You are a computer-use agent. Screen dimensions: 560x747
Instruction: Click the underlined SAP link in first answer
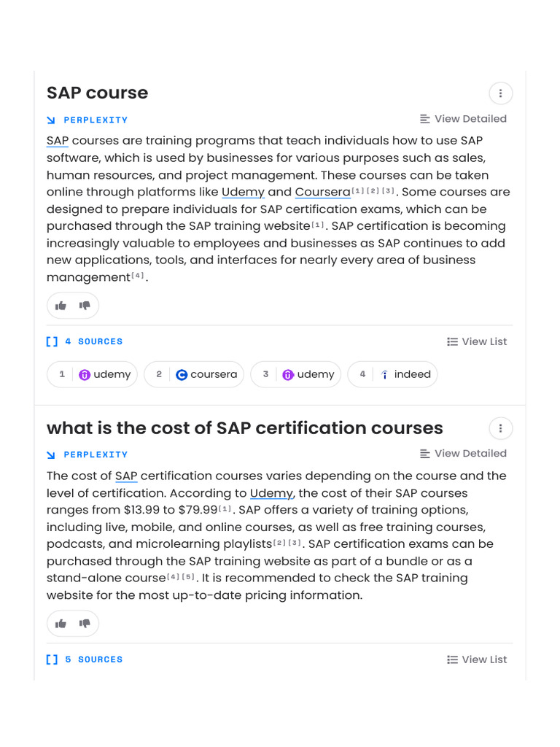tap(58, 141)
